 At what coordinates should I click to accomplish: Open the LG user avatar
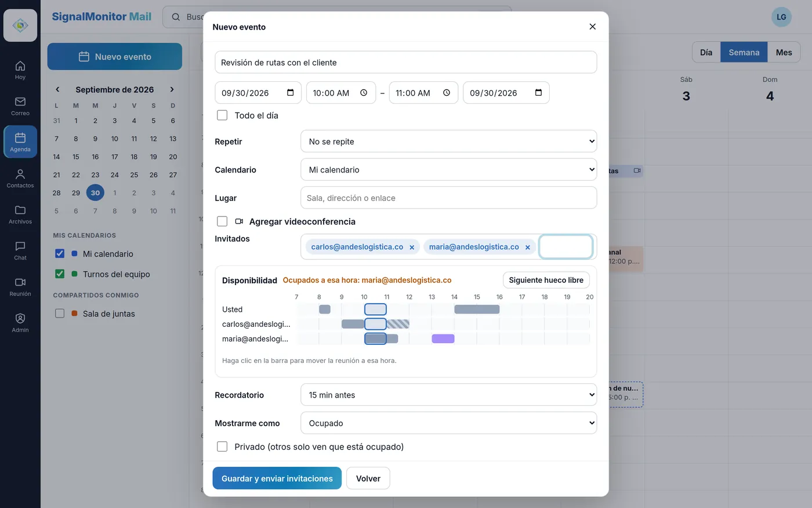(x=781, y=17)
